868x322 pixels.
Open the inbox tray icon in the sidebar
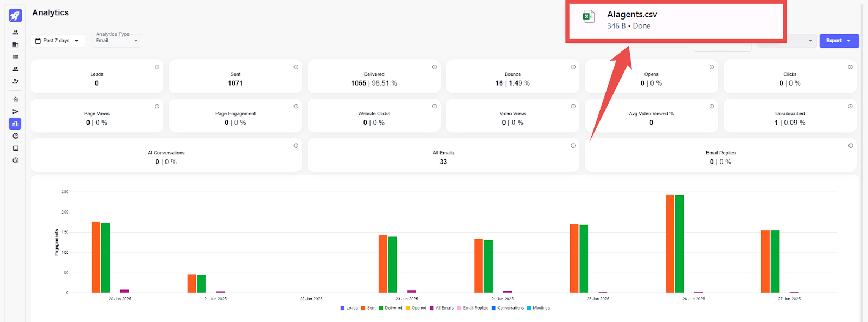click(x=15, y=148)
